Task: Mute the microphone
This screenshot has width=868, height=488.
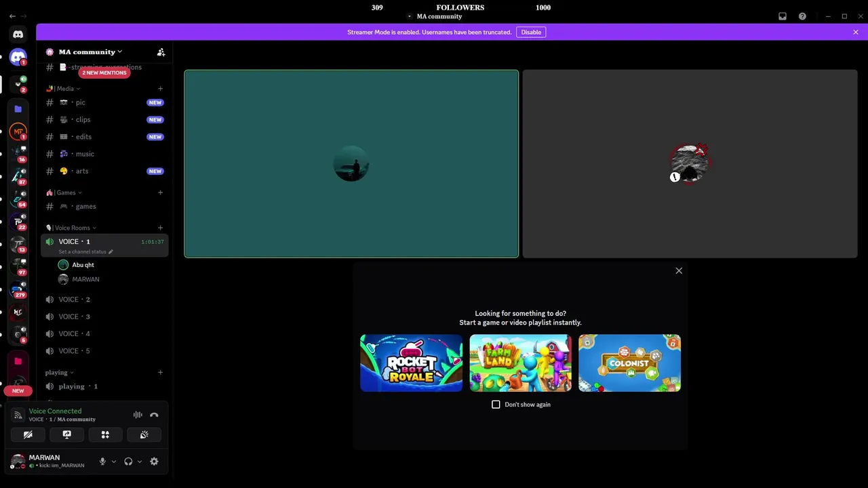Action: 102,462
